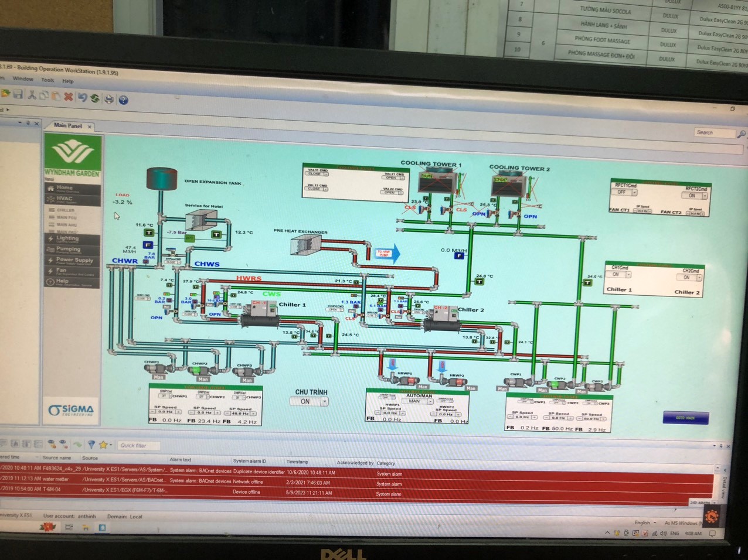Click the Help item in the sidebar navigation
Image resolution: width=748 pixels, height=560 pixels.
72,282
